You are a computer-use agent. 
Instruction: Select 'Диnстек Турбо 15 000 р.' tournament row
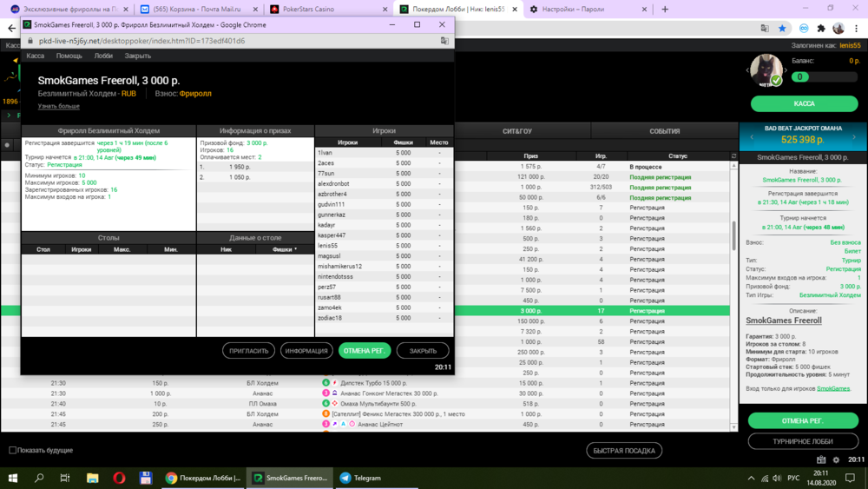click(x=365, y=383)
